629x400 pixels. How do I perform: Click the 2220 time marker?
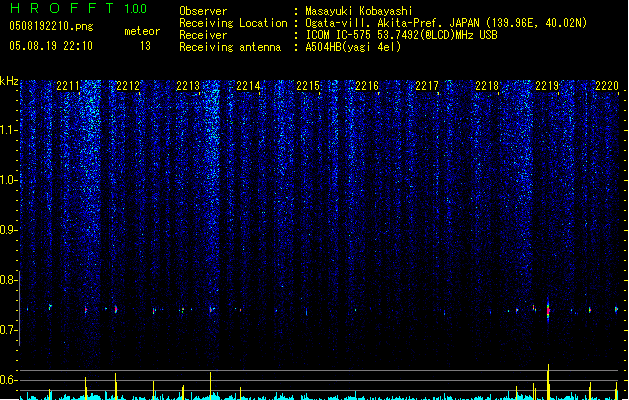(607, 86)
